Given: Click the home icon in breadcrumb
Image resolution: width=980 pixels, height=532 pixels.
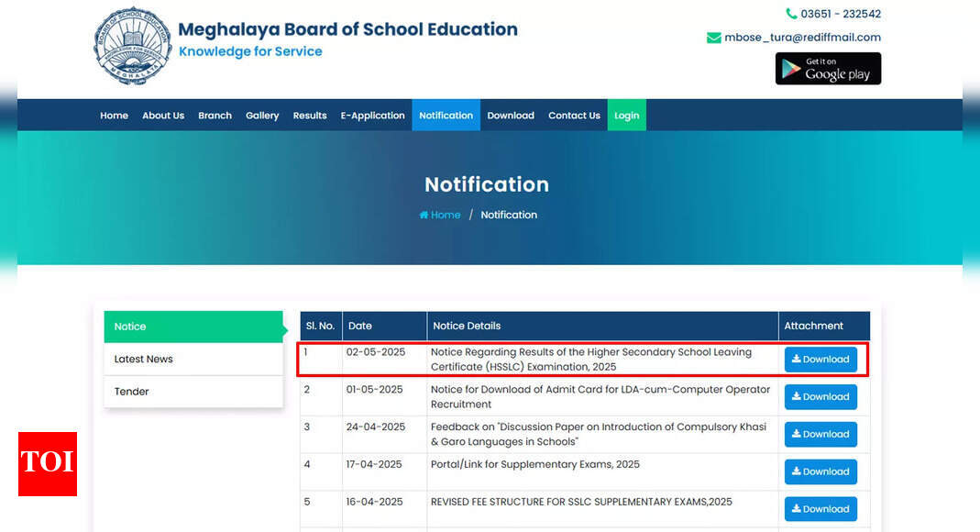Looking at the screenshot, I should (x=424, y=215).
